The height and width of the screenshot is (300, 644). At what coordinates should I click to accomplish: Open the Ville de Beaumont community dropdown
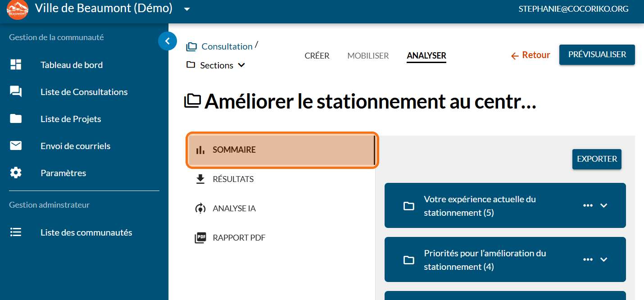point(187,9)
